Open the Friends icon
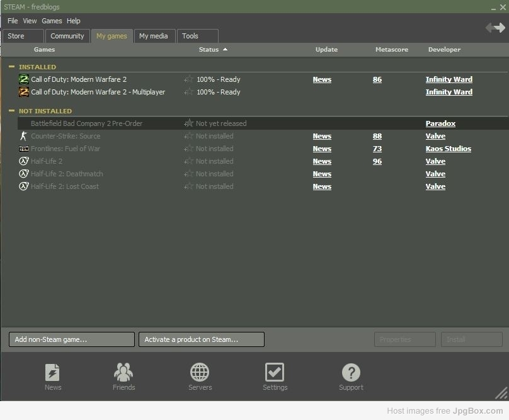509x420 pixels. [x=123, y=372]
